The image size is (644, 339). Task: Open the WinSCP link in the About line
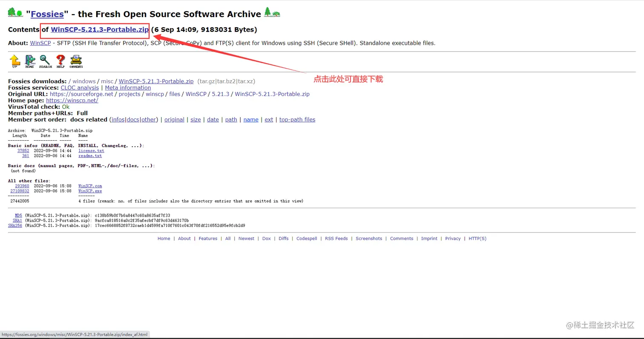click(x=40, y=43)
